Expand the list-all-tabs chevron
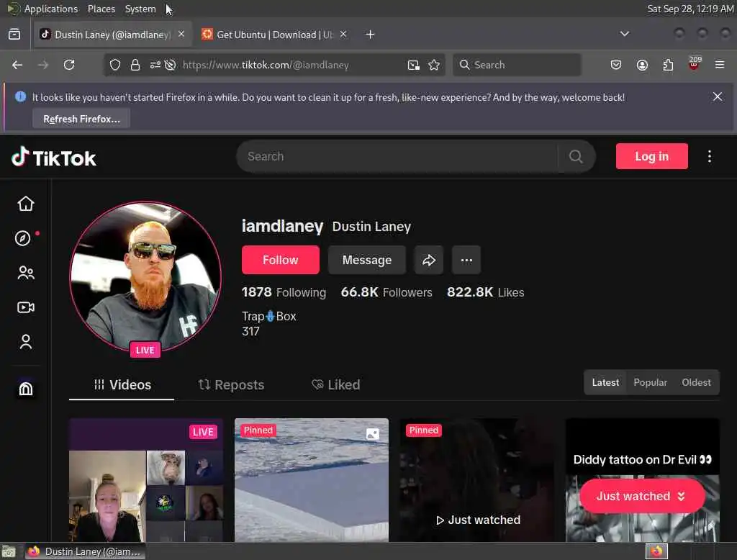This screenshot has height=560, width=737. coord(625,34)
